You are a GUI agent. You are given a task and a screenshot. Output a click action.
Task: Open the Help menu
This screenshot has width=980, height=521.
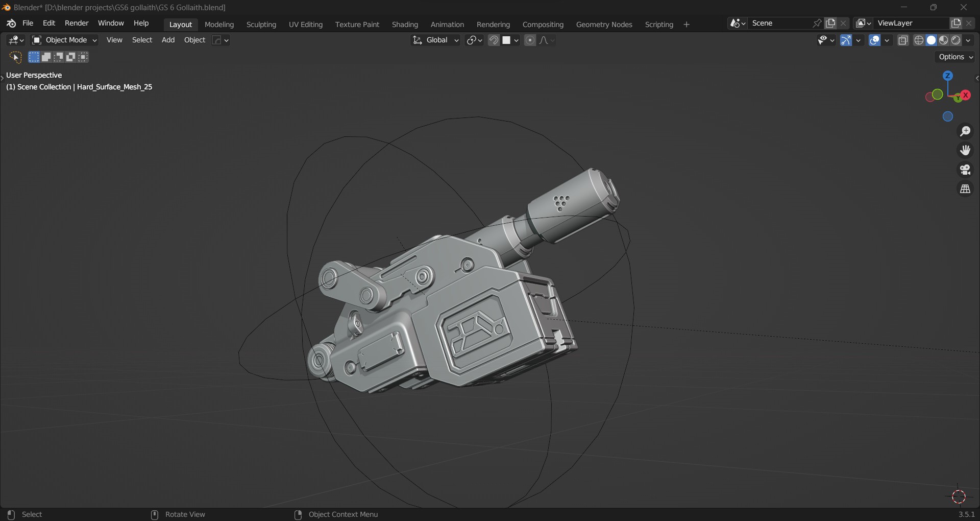[x=141, y=23]
